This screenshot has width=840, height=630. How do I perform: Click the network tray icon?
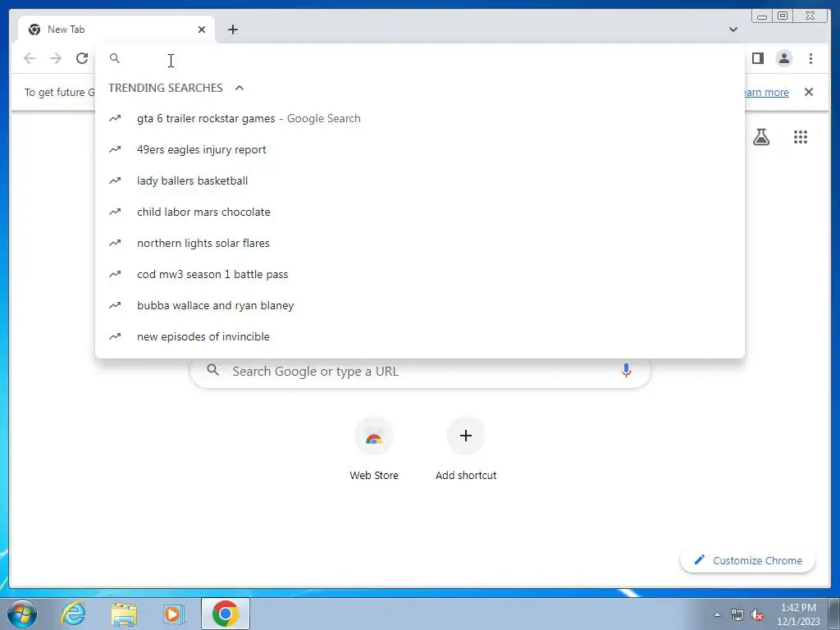[737, 614]
